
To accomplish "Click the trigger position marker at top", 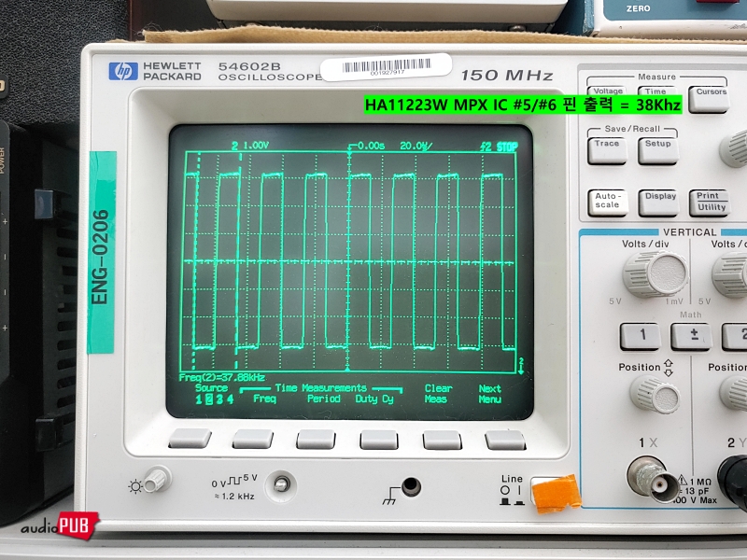I will (x=349, y=148).
